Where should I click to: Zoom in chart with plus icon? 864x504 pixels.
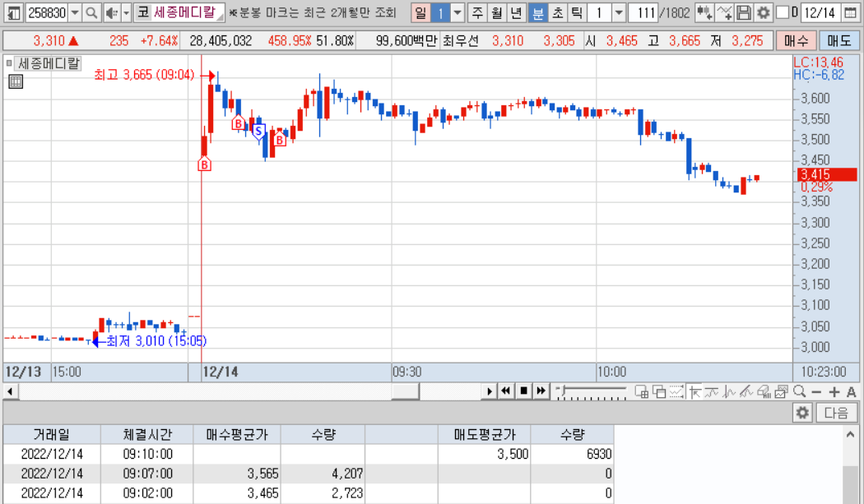pos(834,391)
